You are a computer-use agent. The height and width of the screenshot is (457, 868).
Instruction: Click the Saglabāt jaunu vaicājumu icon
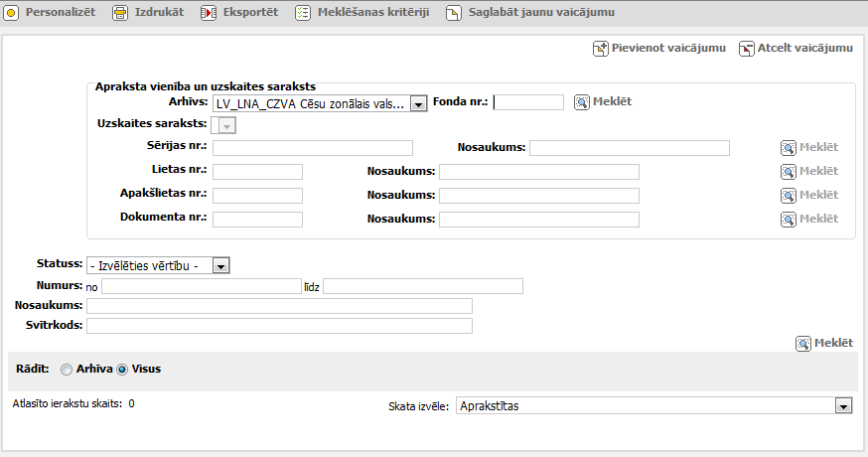tap(454, 14)
